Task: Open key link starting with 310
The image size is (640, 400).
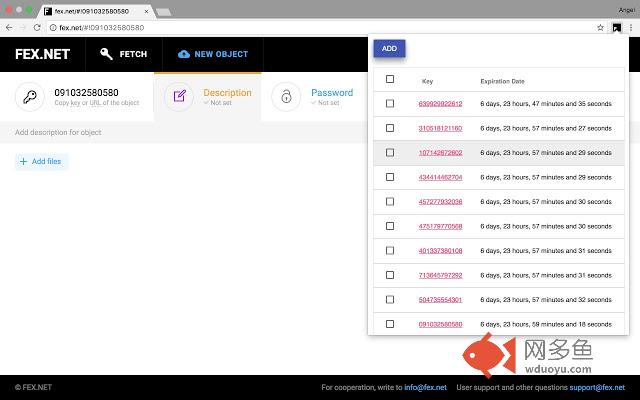Action: point(440,128)
